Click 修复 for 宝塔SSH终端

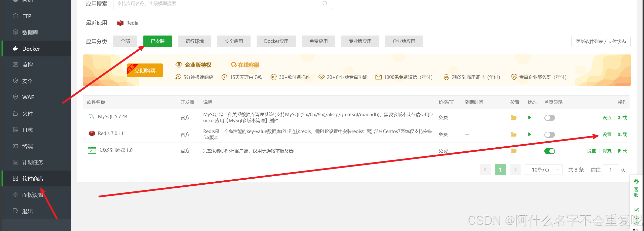pos(607,151)
